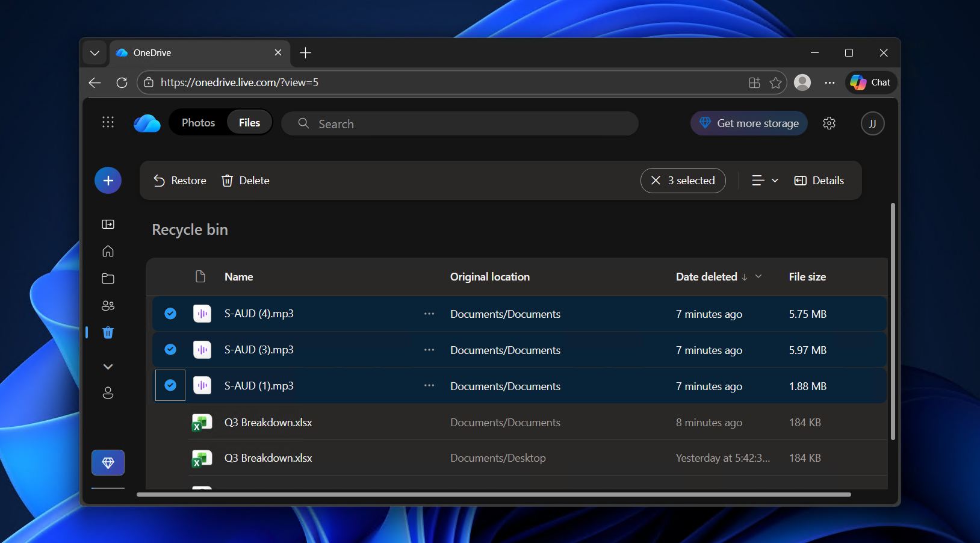
Task: Deselect the S-AUD (4).mp3 checkbox
Action: pyautogui.click(x=170, y=314)
